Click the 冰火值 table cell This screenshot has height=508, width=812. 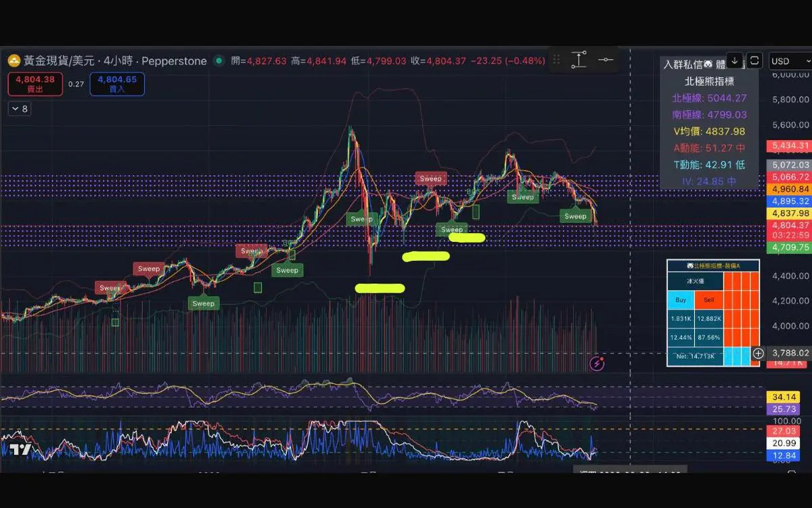[696, 281]
